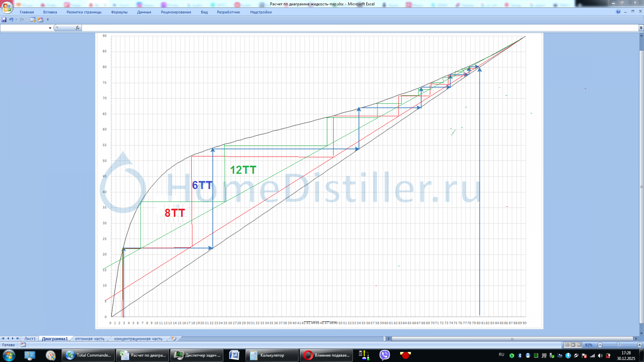Image resolution: width=644 pixels, height=362 pixels.
Task: Open the round Office button menu
Action: [x=7, y=7]
